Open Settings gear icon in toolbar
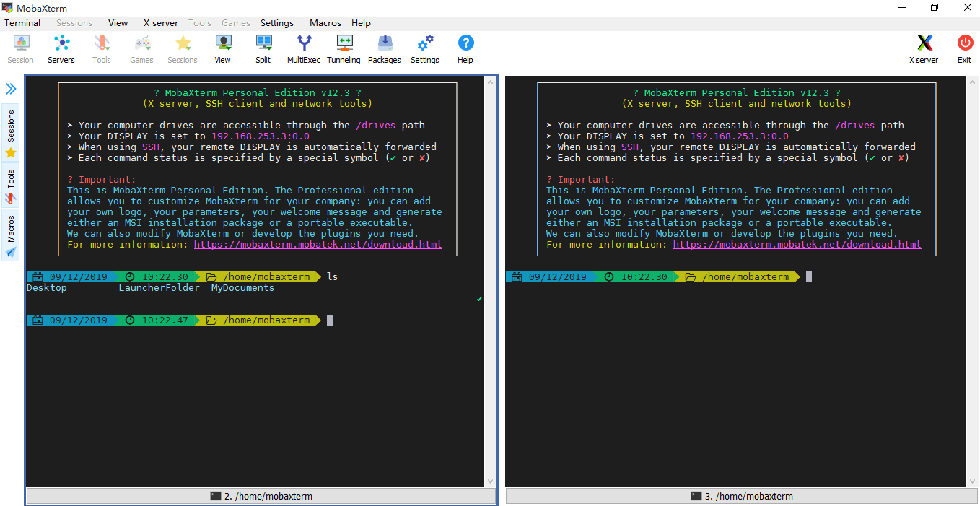 pos(425,49)
